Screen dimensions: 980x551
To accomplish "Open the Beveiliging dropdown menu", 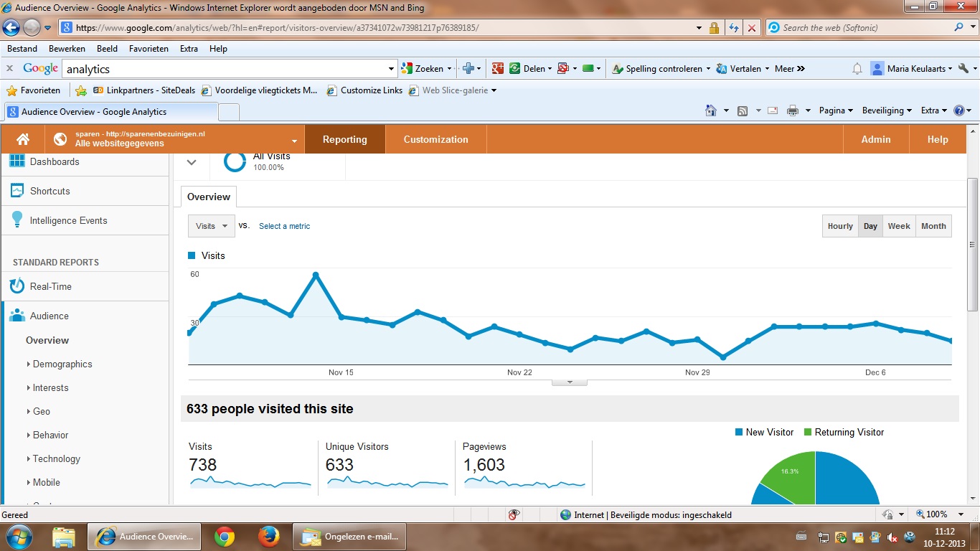I will click(x=887, y=110).
